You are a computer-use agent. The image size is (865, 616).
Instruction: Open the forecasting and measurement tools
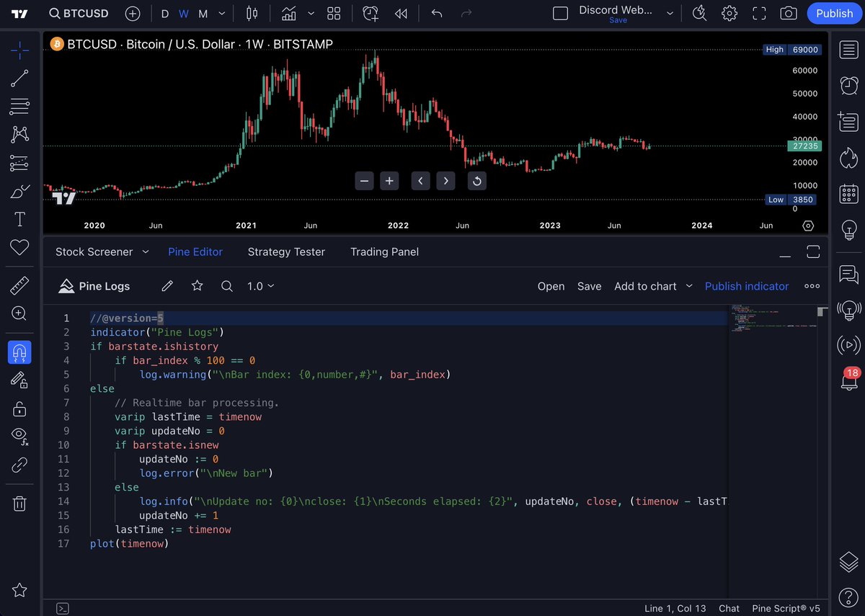[19, 163]
